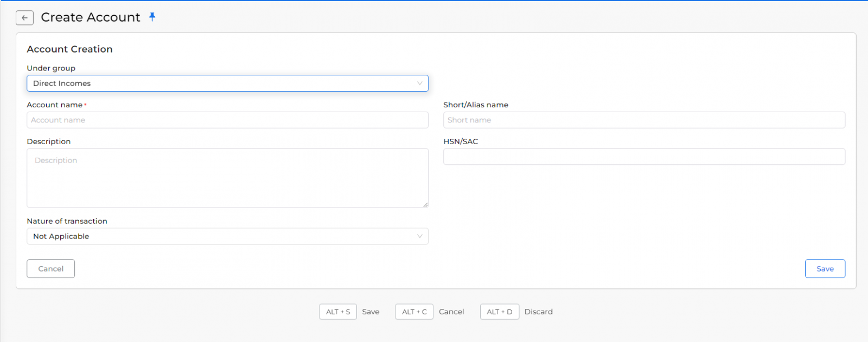Click the Save label beside ALT + S
This screenshot has width=868, height=342.
pyautogui.click(x=371, y=312)
